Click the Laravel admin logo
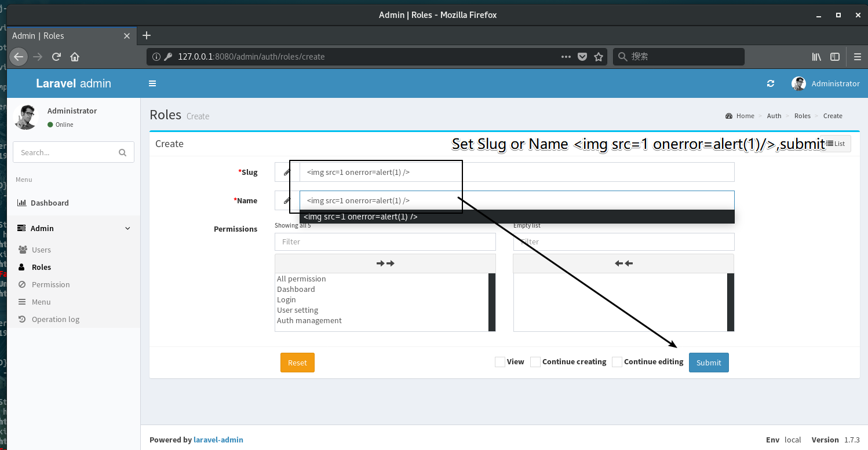This screenshot has width=868, height=450. 74,83
